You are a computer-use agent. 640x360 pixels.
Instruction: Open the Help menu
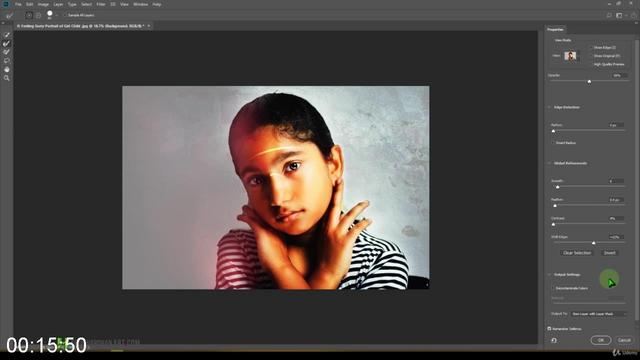click(157, 4)
